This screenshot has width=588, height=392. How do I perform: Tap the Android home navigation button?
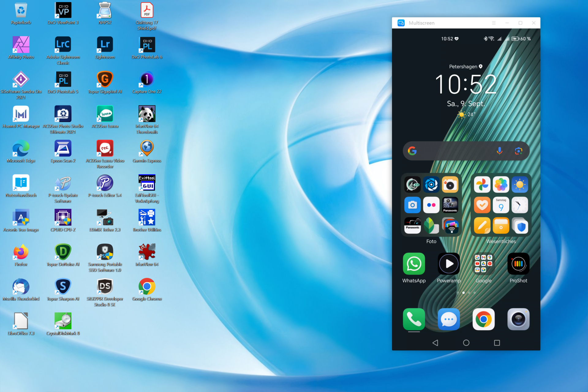[466, 343]
